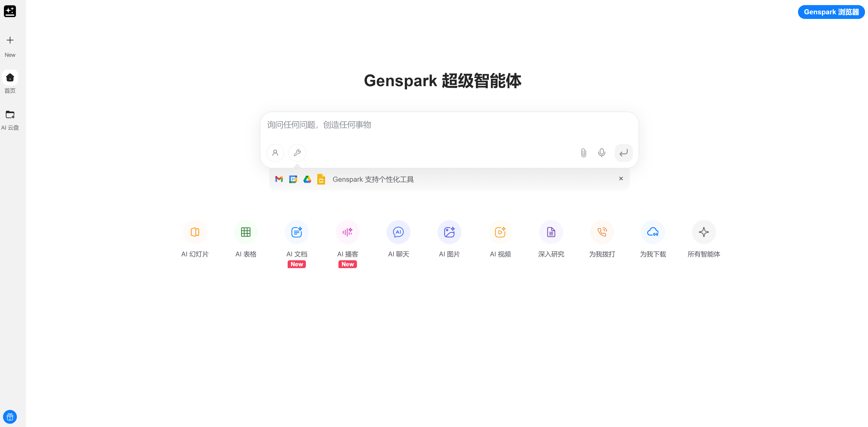Submit prompt with the enter arrow button
Image resolution: width=868 pixels, height=427 pixels.
tap(624, 153)
